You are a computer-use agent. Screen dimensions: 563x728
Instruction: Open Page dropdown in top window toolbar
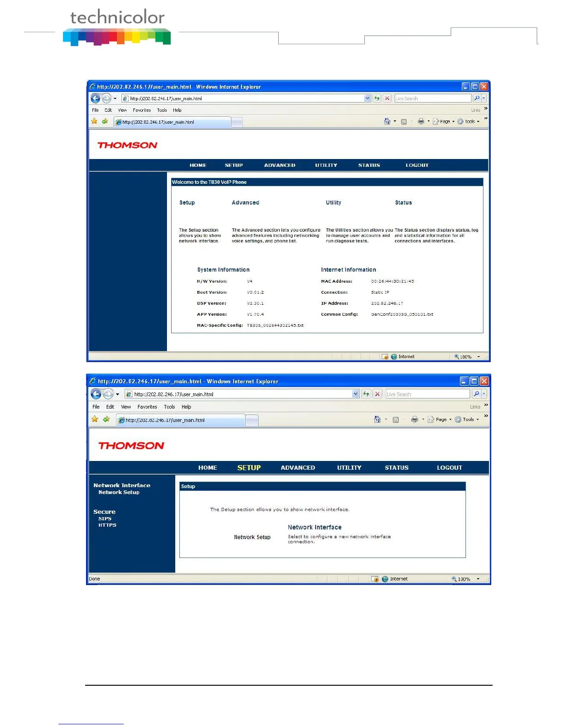pyautogui.click(x=444, y=121)
